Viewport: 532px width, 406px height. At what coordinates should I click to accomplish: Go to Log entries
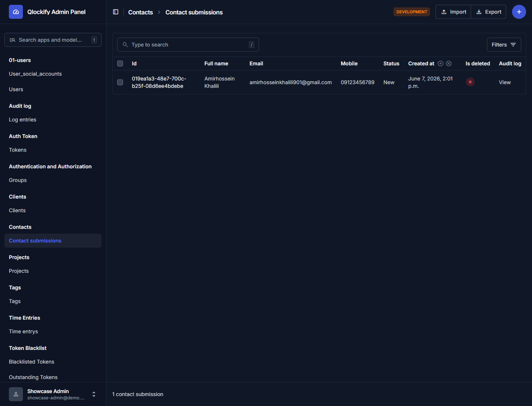[23, 120]
